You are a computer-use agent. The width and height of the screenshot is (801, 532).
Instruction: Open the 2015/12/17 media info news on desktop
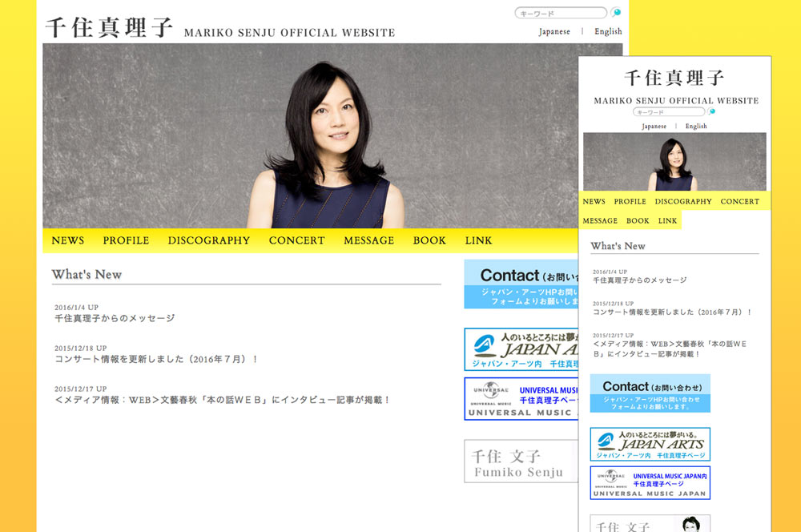pos(223,400)
